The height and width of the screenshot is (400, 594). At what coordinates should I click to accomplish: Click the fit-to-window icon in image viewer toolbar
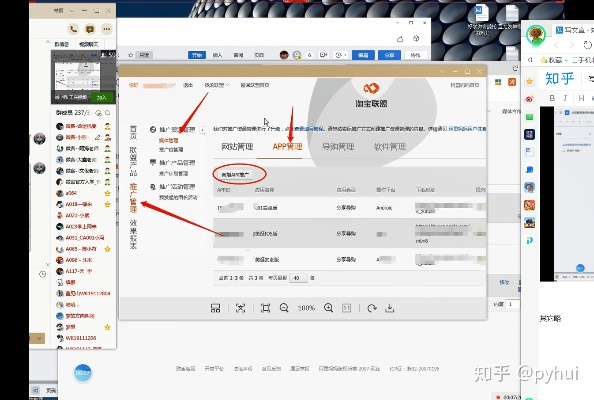pos(266,308)
